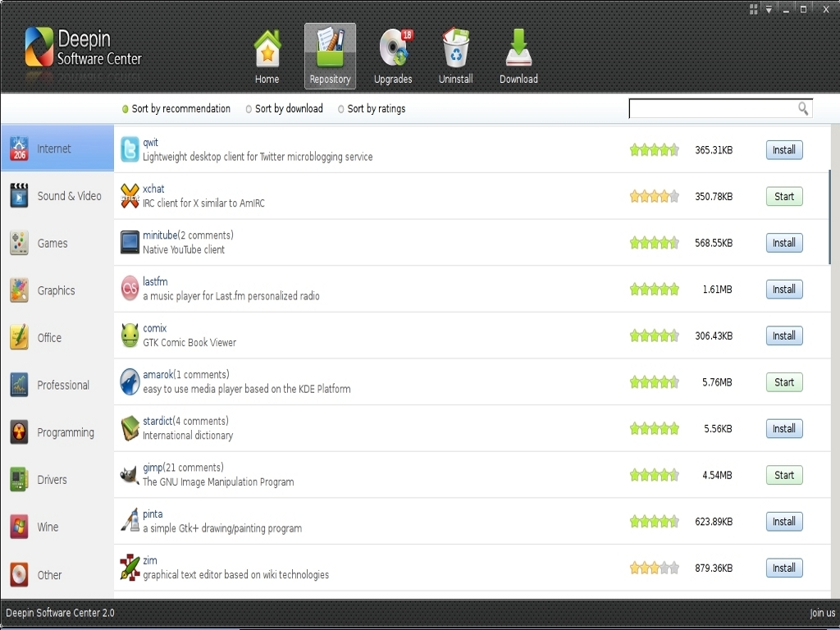
Task: Open the Office category
Action: coord(57,338)
